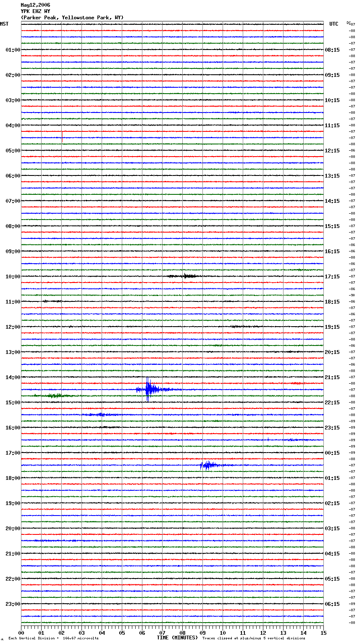Select the 09:00 MST hour label
Image resolution: width=357 pixels, height=644 pixels.
(13, 251)
